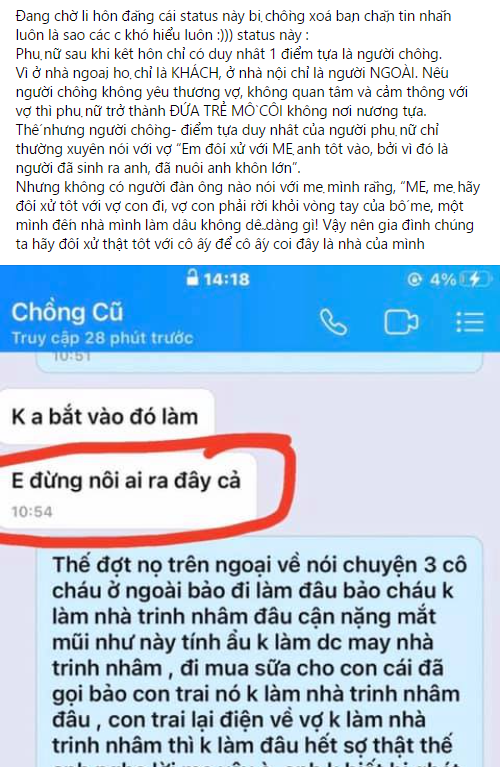Tap the 'Truy cập 28 phút trước' status
The width and height of the screenshot is (500, 767).
(102, 338)
